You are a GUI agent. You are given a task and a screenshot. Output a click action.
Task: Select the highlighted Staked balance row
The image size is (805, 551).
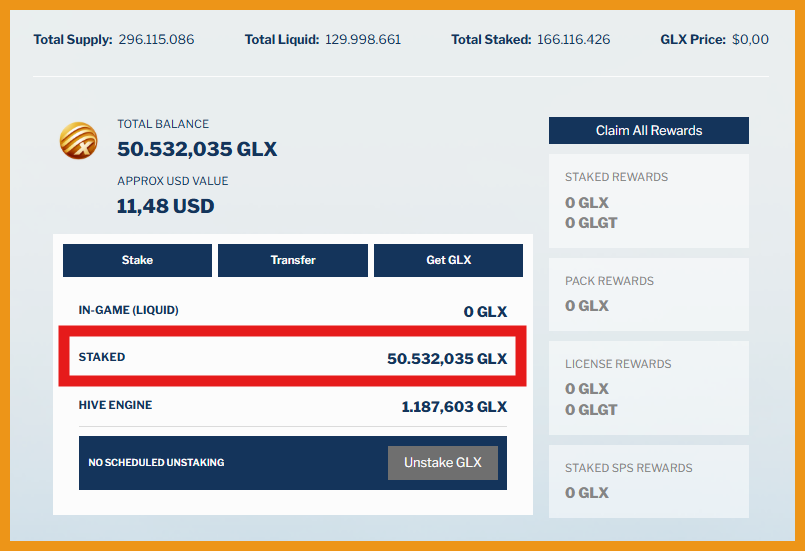292,357
